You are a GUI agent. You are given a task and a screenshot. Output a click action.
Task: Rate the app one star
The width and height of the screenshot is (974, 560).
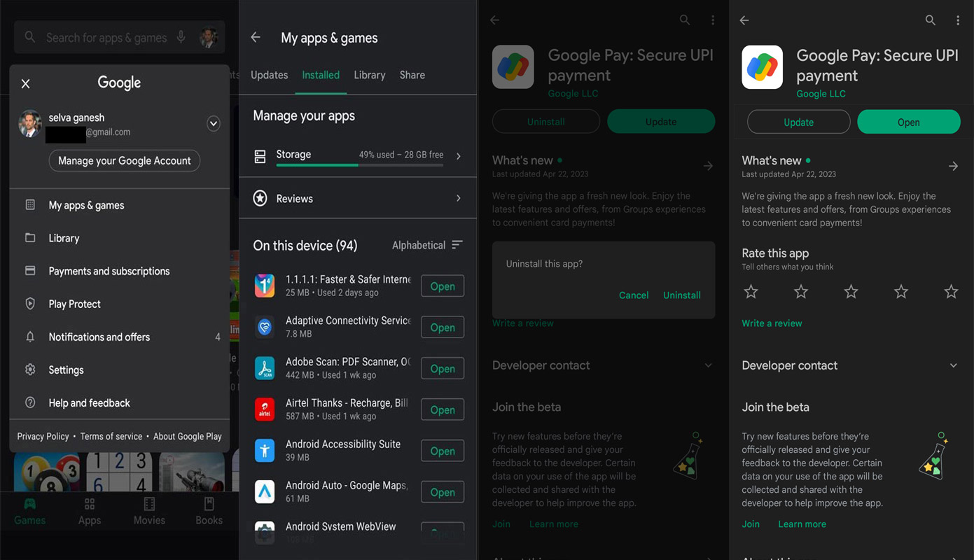pyautogui.click(x=751, y=291)
